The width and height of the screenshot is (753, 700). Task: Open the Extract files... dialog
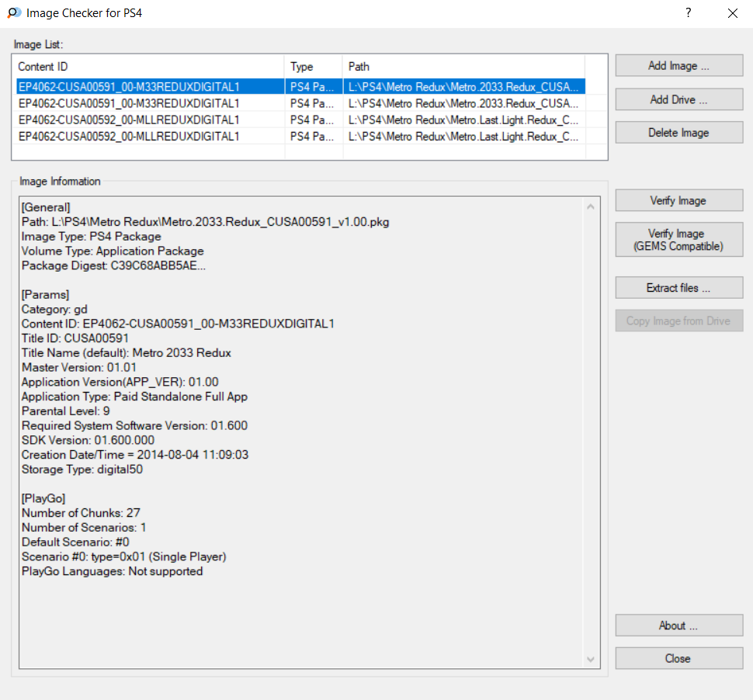[x=678, y=288]
